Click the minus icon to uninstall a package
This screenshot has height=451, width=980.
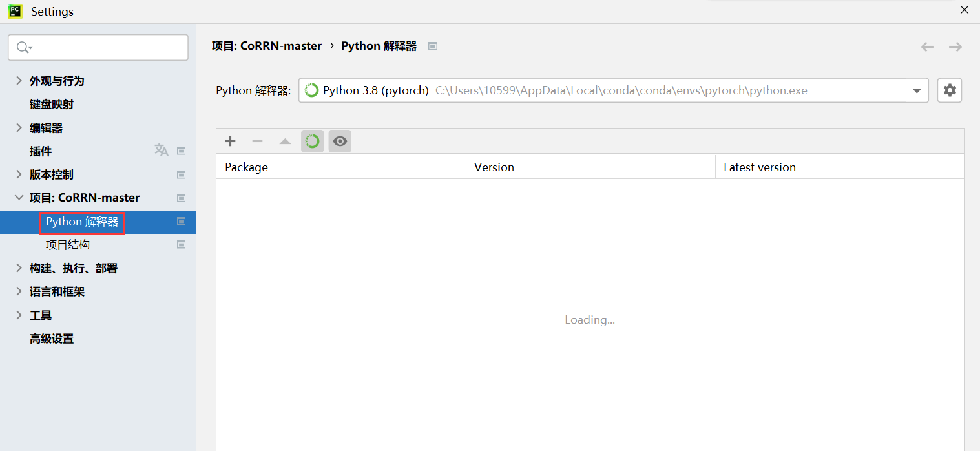pos(257,141)
